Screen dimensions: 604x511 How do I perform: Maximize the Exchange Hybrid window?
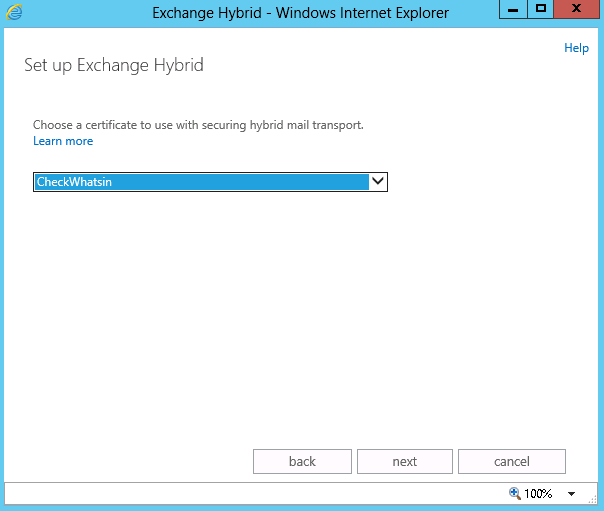point(541,9)
